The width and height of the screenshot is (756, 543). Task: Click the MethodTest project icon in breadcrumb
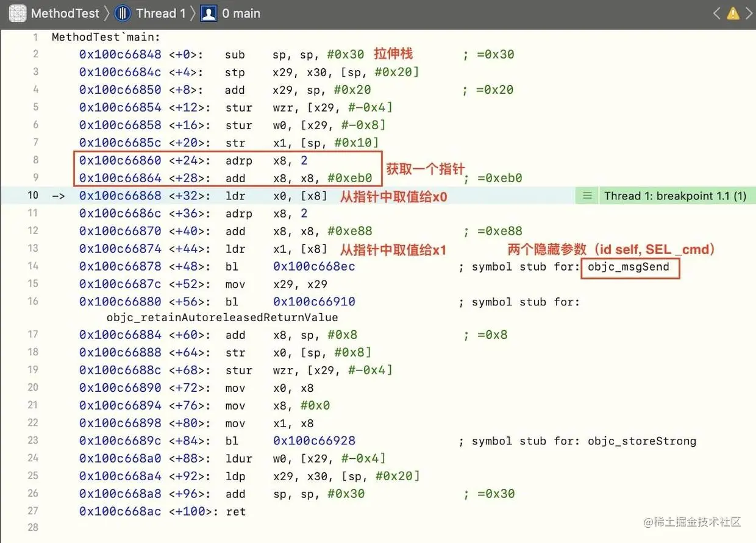point(16,13)
